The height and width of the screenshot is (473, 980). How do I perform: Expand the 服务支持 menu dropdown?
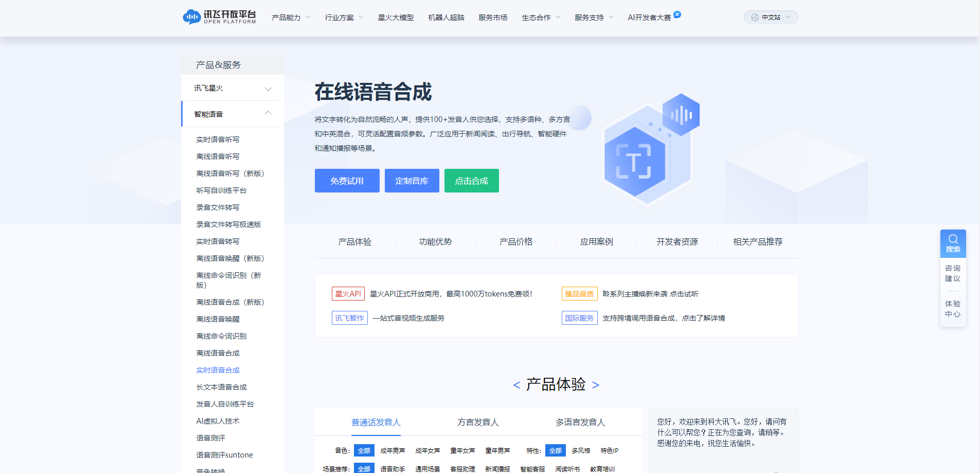pyautogui.click(x=594, y=17)
